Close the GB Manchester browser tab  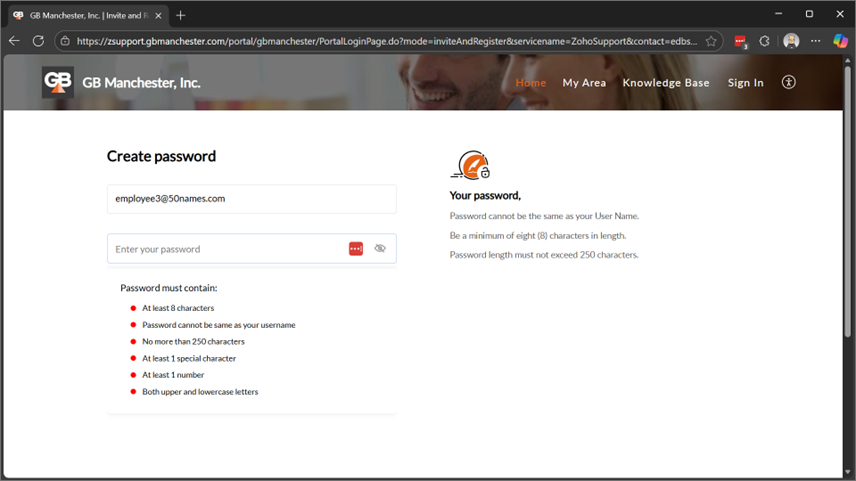[158, 15]
